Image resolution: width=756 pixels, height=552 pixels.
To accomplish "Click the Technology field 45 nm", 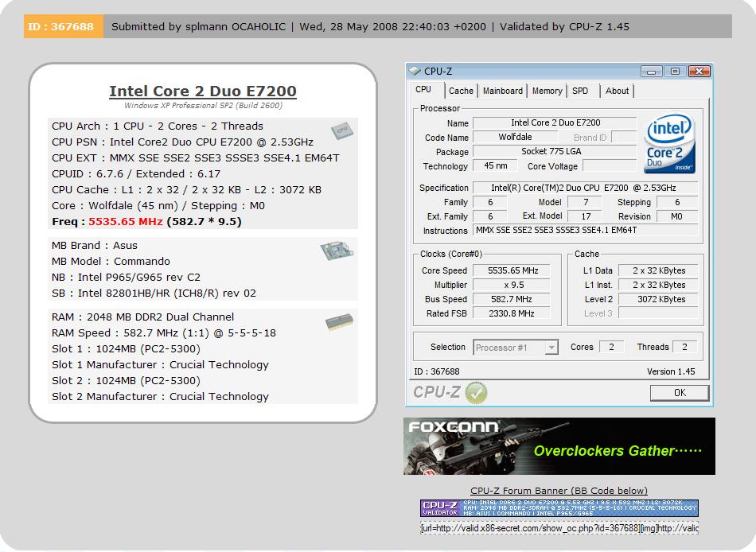I will coord(496,166).
